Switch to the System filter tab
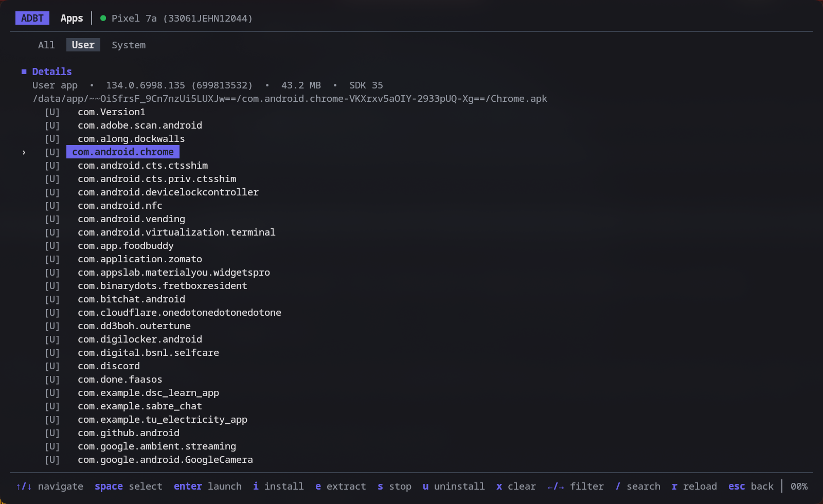 click(x=129, y=45)
